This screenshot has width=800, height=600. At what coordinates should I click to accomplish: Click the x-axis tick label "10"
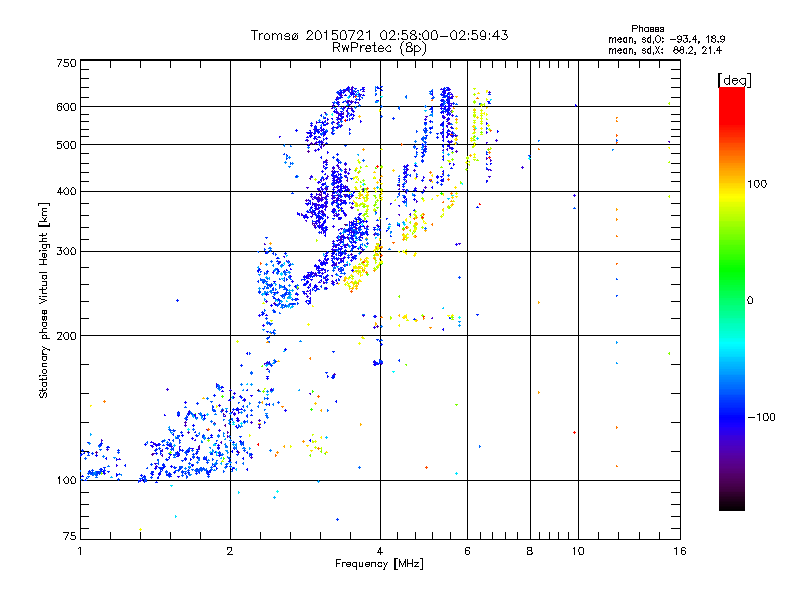coord(578,551)
